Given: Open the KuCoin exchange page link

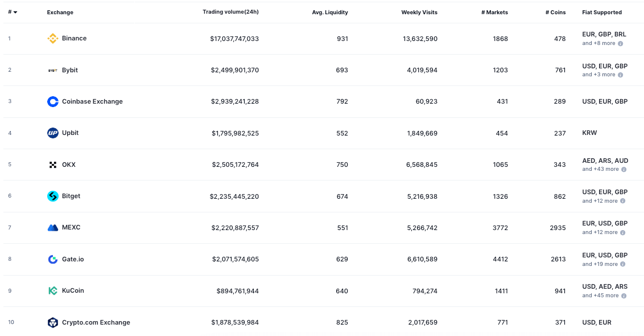Looking at the screenshot, I should pyautogui.click(x=74, y=290).
